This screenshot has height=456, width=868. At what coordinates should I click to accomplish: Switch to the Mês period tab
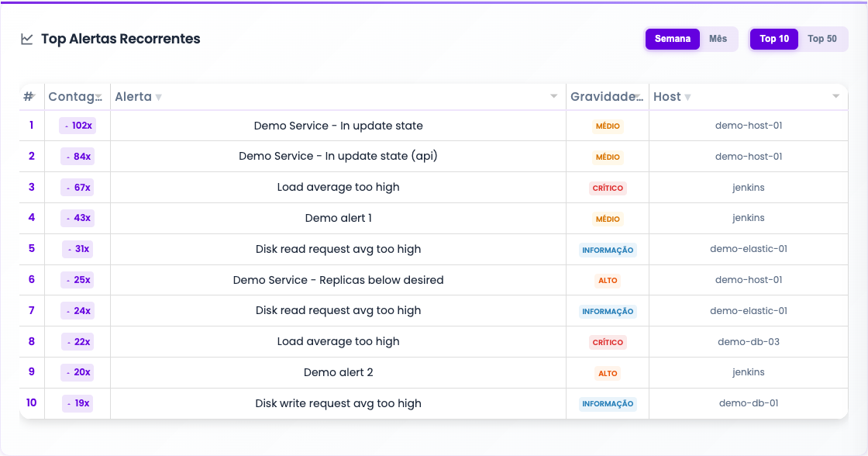click(x=718, y=39)
